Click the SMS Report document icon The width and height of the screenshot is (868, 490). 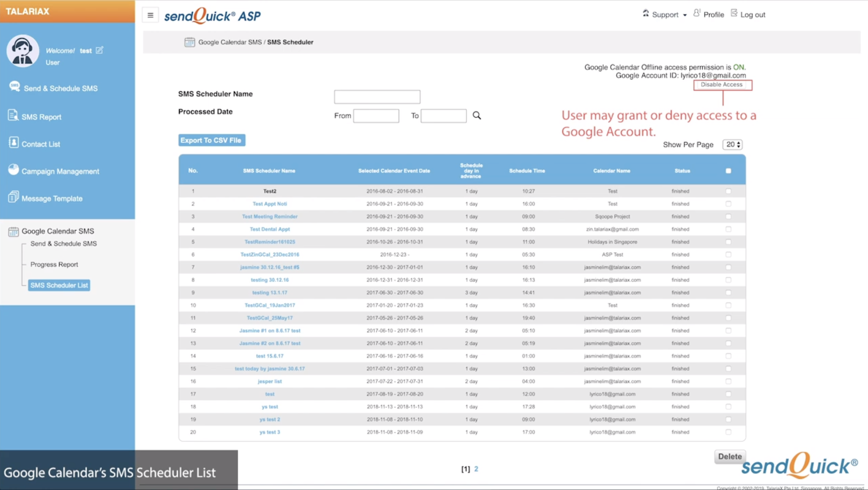[13, 115]
